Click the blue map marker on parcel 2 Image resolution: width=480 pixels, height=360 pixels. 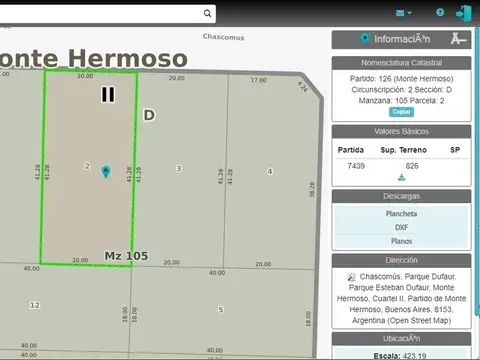coord(106,172)
